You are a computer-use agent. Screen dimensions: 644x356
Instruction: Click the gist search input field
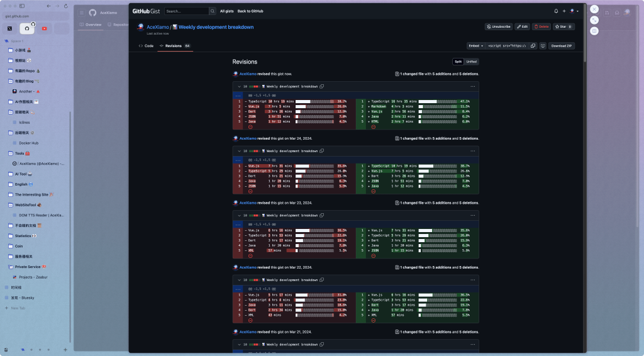coord(186,11)
